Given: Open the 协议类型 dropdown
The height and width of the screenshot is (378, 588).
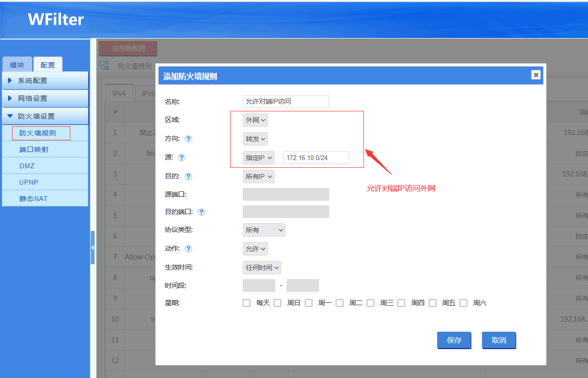Looking at the screenshot, I should (264, 230).
